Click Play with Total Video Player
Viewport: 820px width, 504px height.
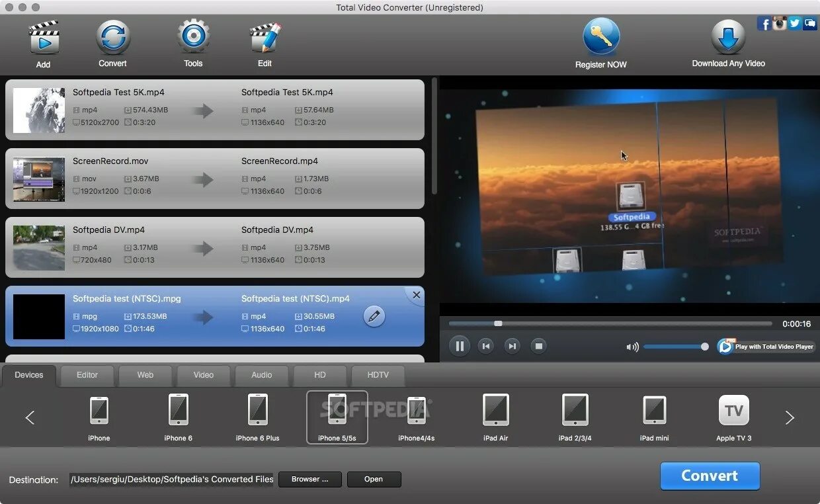point(766,347)
